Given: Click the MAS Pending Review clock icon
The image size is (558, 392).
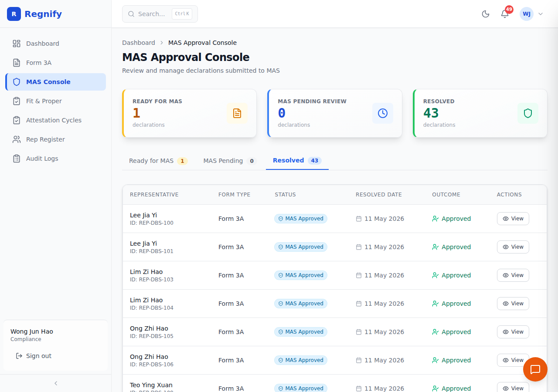Looking at the screenshot, I should (383, 113).
